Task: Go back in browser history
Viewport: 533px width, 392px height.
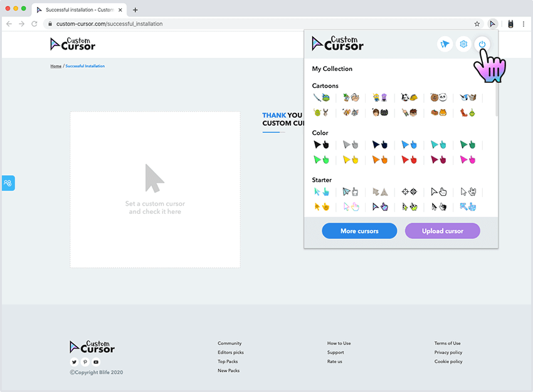Action: [9, 24]
